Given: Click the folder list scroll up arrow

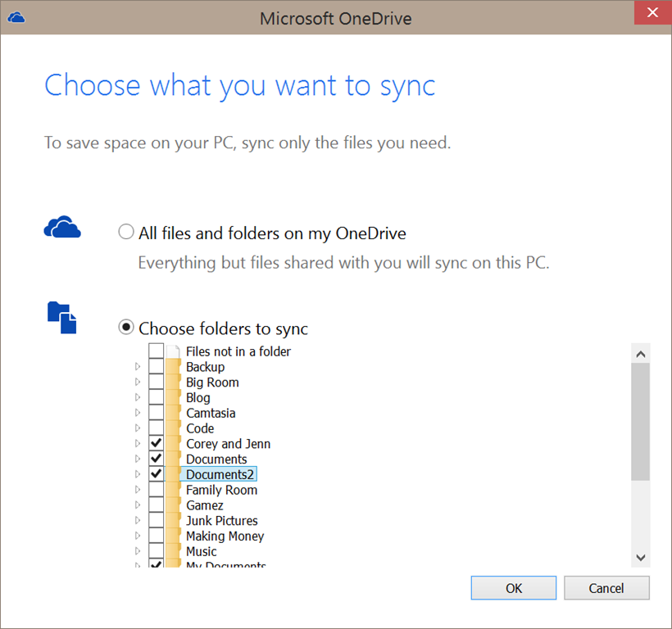Looking at the screenshot, I should 641,354.
